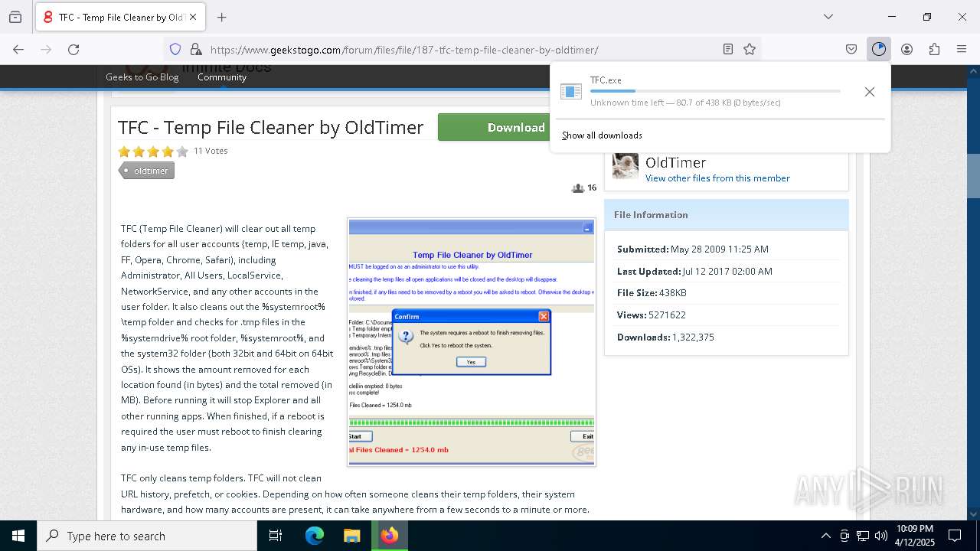This screenshot has width=980, height=551.
Task: Select File Size: 438KB text
Action: (x=652, y=293)
